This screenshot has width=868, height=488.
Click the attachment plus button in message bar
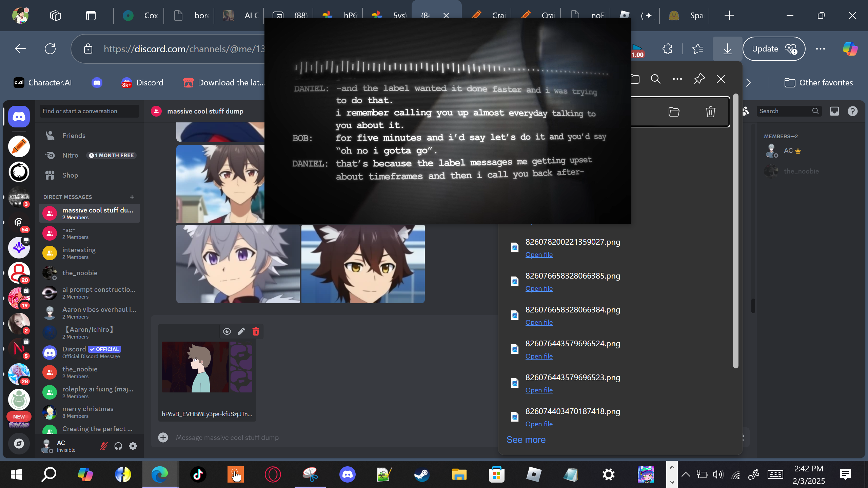tap(163, 438)
